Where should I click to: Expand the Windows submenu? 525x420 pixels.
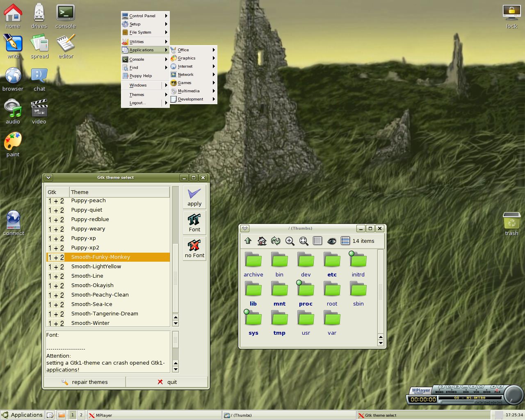[145, 85]
